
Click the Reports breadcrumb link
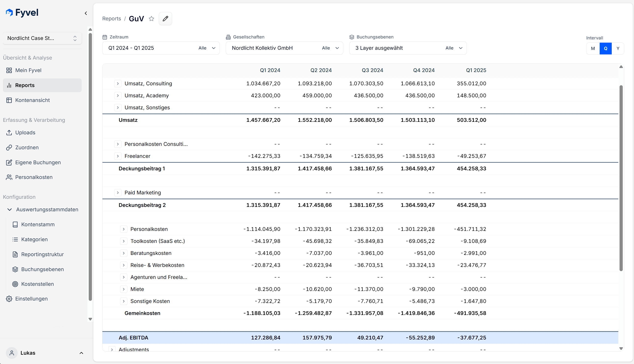pos(112,19)
